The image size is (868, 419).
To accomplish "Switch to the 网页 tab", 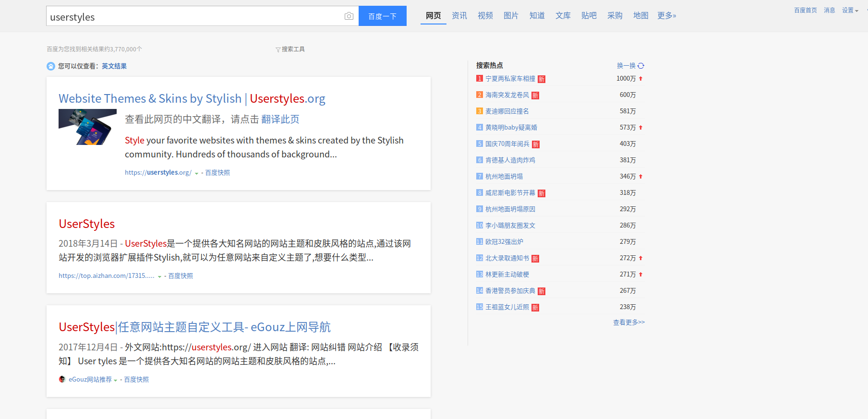I will point(434,16).
